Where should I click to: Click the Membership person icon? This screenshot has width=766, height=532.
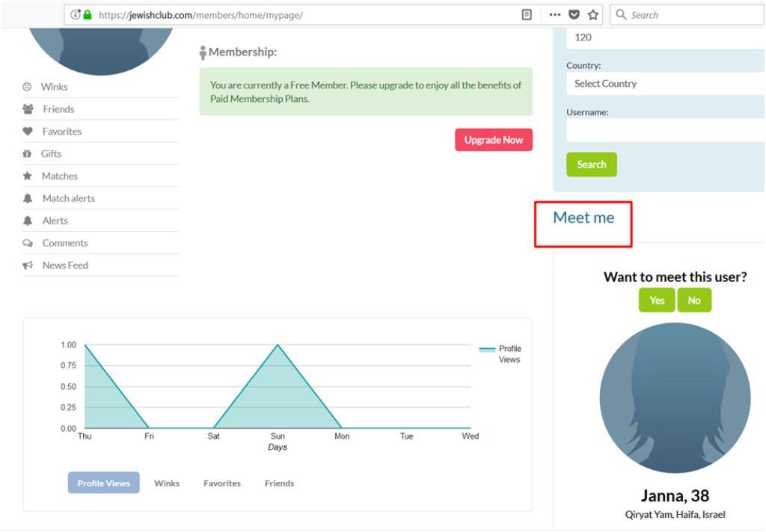203,52
